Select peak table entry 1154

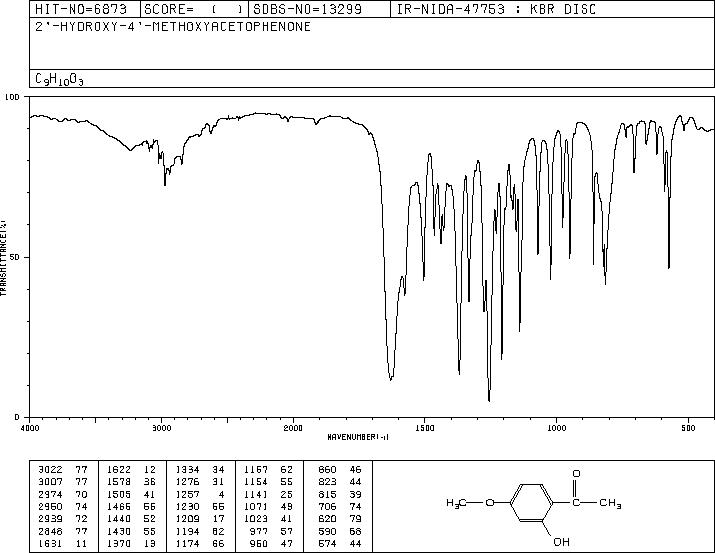pos(268,482)
